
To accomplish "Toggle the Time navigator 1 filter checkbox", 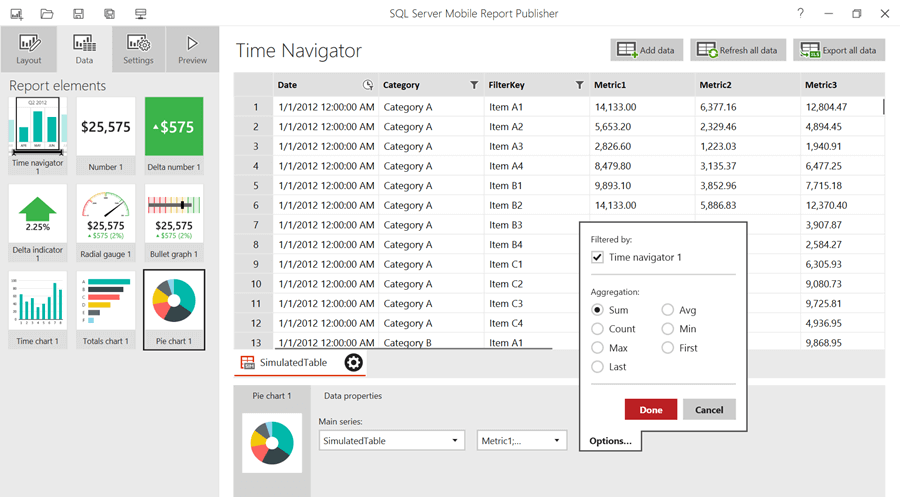I will 598,257.
